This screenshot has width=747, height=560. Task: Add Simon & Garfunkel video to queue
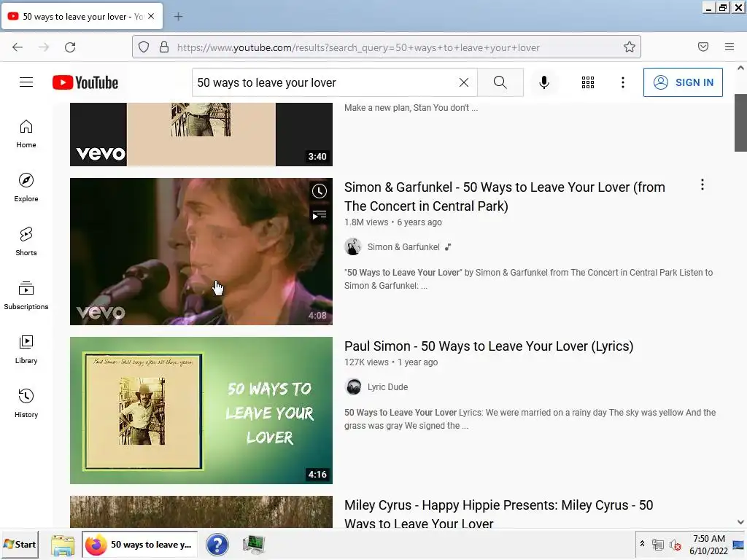coord(320,215)
